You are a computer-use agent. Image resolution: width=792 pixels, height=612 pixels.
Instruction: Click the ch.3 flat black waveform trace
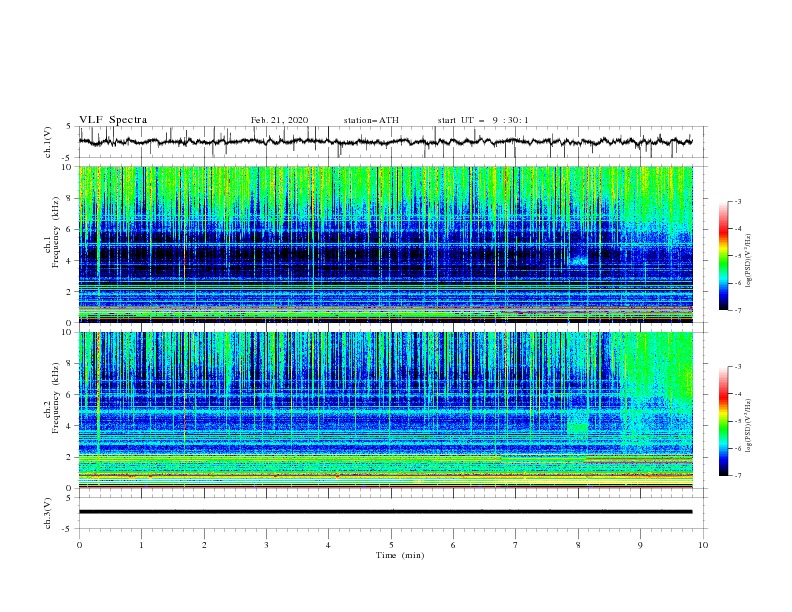385,512
